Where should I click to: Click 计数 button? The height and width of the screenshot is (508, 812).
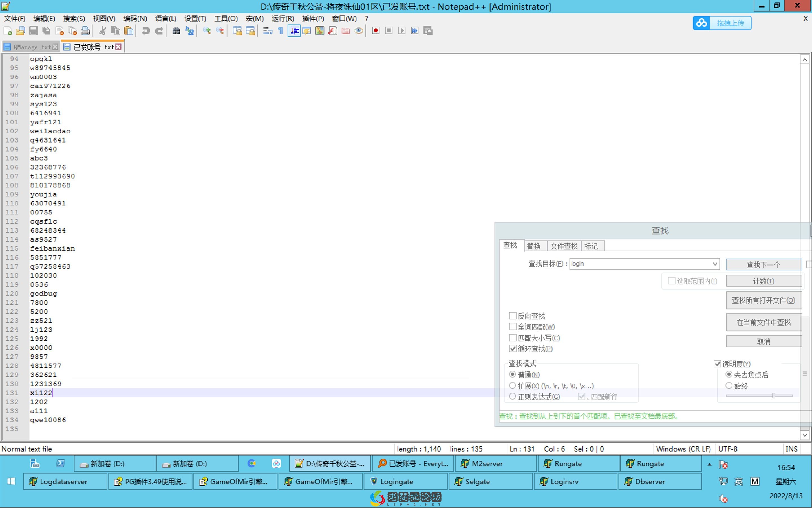pos(764,281)
